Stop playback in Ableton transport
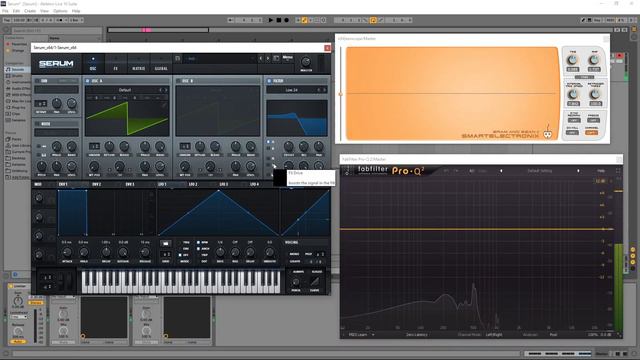 (279, 20)
